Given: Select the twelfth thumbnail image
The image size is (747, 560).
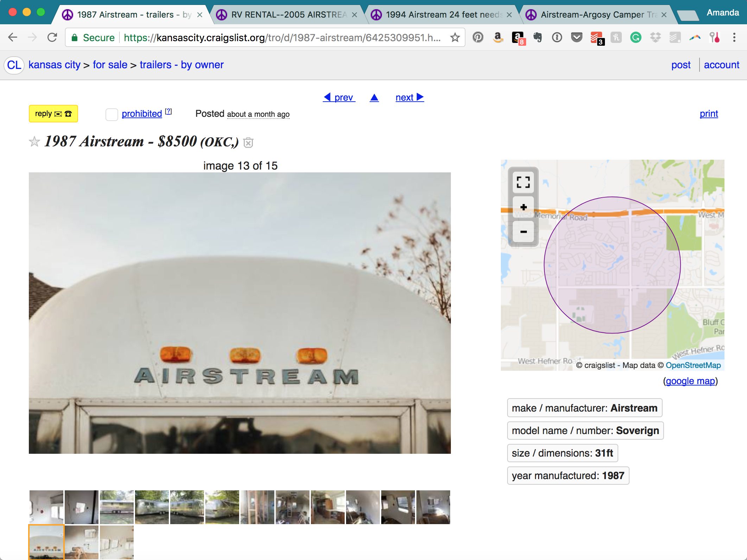Looking at the screenshot, I should 433,507.
